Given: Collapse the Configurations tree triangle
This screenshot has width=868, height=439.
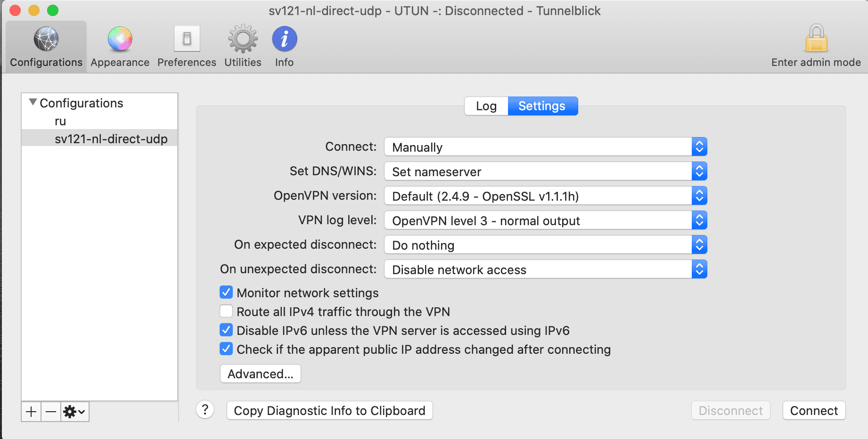Looking at the screenshot, I should [x=33, y=102].
